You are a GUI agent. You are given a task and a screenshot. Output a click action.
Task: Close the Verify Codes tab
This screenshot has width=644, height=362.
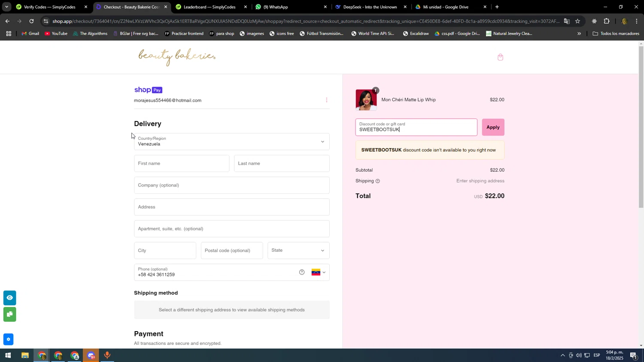point(86,7)
